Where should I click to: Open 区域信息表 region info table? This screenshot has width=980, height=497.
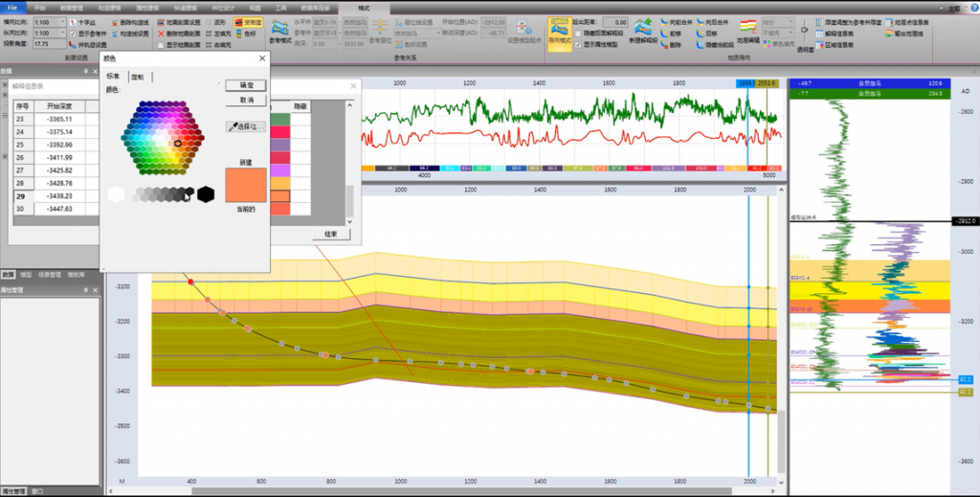click(x=835, y=45)
